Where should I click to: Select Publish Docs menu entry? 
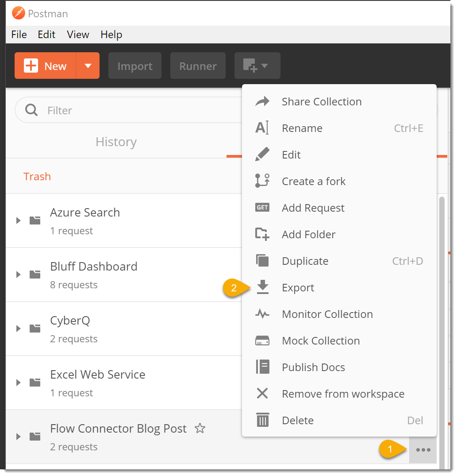[339, 367]
